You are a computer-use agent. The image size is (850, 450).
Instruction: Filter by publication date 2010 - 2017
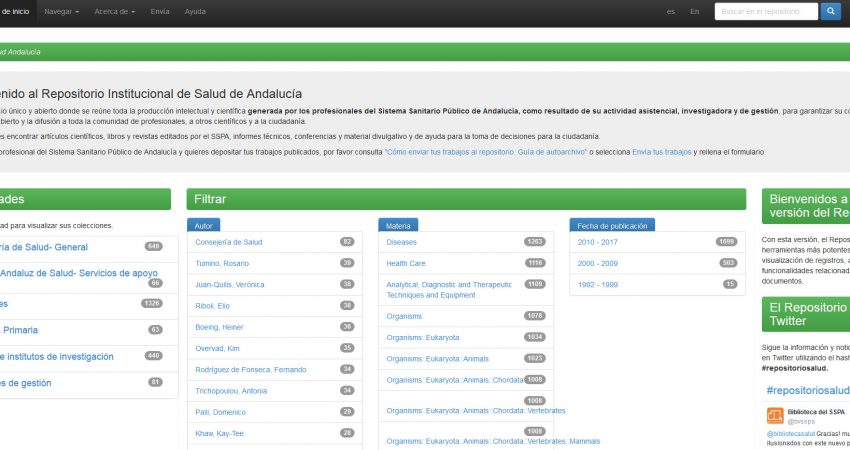point(597,242)
